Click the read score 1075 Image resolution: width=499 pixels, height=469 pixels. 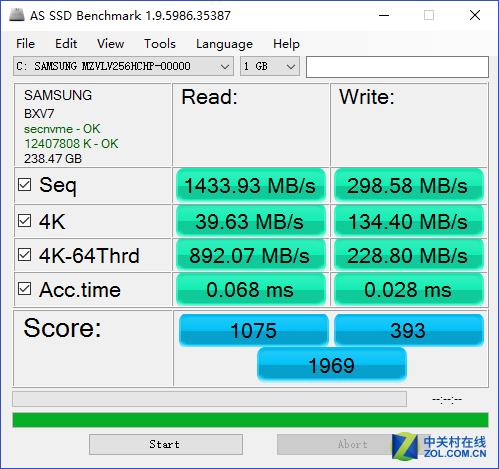254,330
